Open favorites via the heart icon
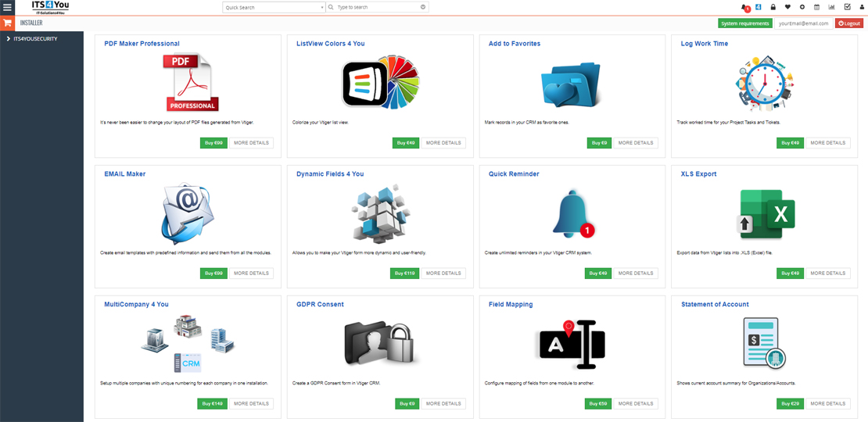Viewport: 868px width, 422px height. click(787, 7)
